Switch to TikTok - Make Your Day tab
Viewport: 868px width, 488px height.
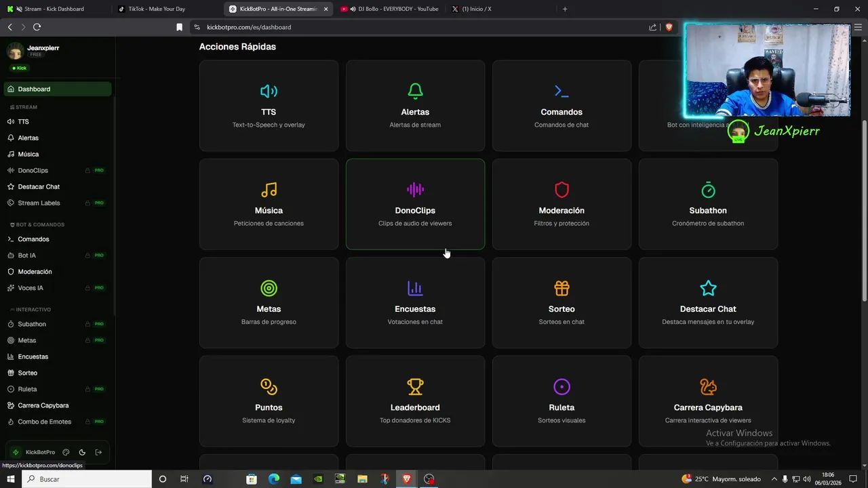(166, 9)
